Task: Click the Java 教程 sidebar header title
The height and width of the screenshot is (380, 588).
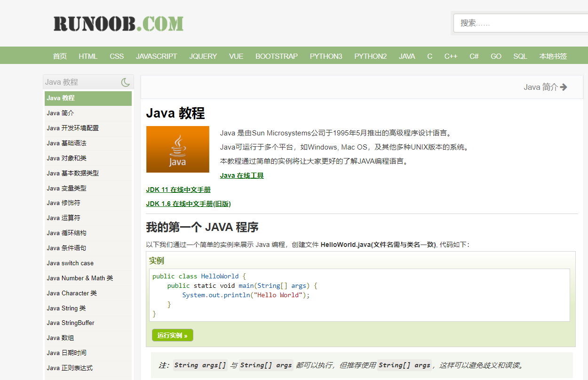Action: tap(62, 82)
